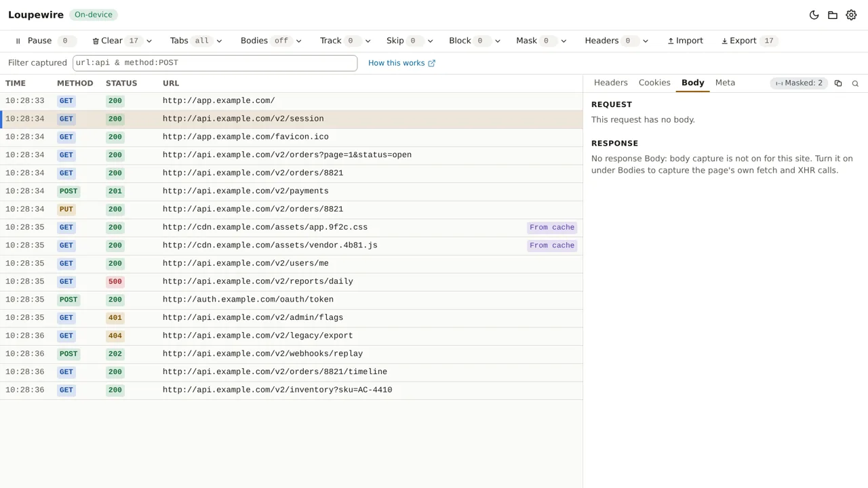This screenshot has height=488, width=868.
Task: Click the 500 status badge
Action: (x=115, y=282)
